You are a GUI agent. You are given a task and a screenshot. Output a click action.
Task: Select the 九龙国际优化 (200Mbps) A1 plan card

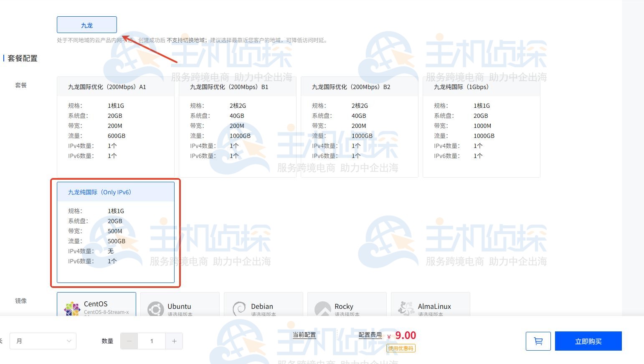(x=115, y=125)
